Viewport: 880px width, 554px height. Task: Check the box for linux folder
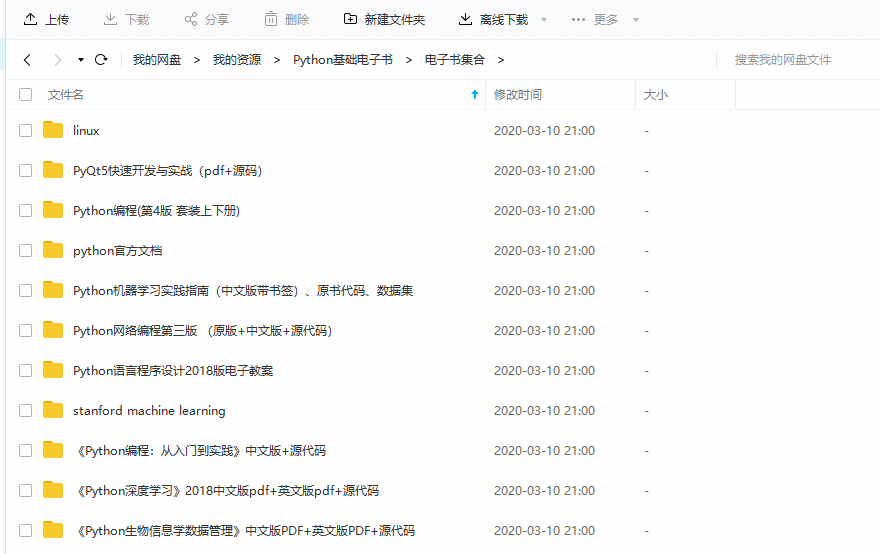25,130
